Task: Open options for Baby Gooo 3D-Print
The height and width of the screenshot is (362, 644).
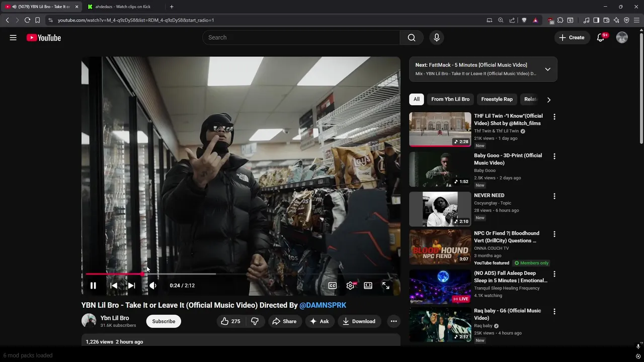Action: [x=554, y=156]
